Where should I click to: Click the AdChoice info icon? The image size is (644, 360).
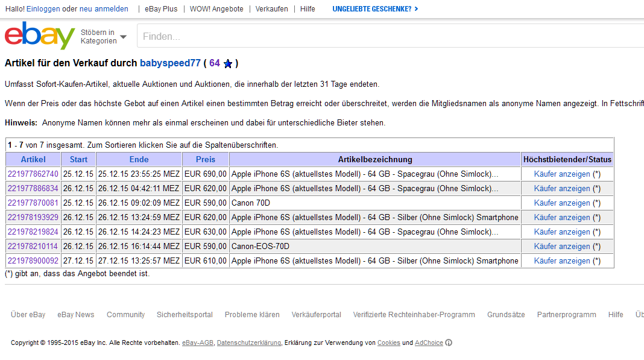(449, 343)
